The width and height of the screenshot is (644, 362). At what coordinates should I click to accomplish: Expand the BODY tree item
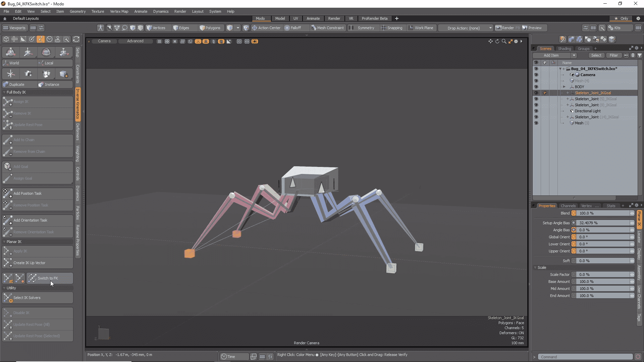(564, 87)
